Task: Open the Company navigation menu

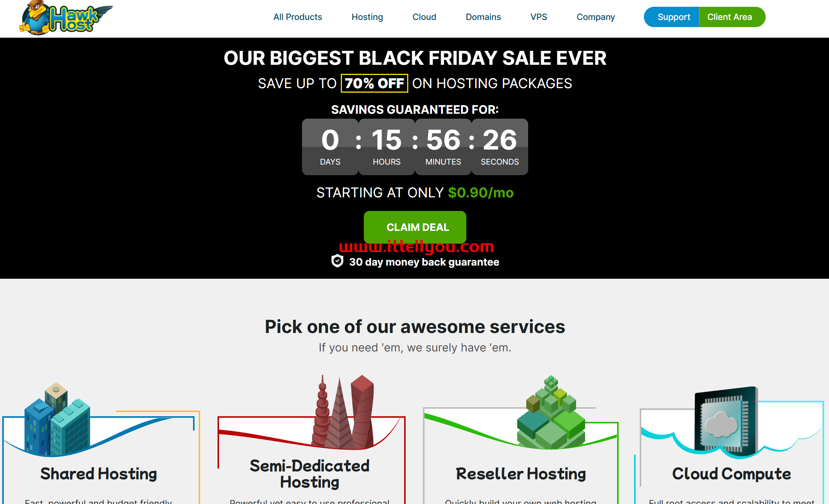Action: 596,17
